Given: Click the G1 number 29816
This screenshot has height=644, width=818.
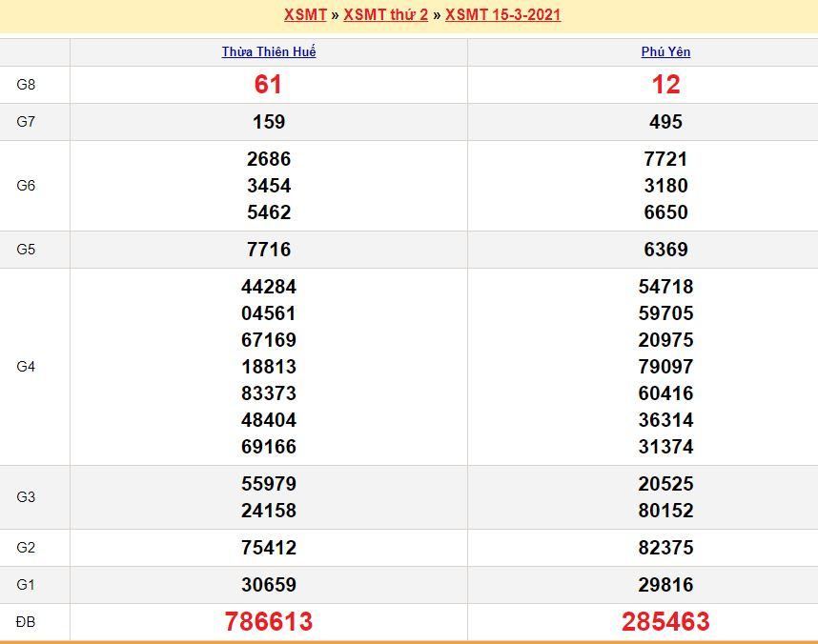Looking at the screenshot, I should click(x=665, y=585).
